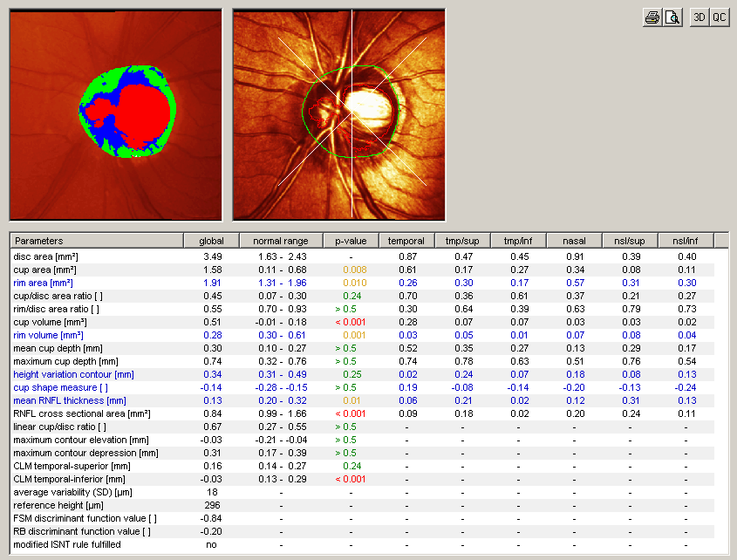This screenshot has width=737, height=560.
Task: Select the p-value column header
Action: (352, 241)
